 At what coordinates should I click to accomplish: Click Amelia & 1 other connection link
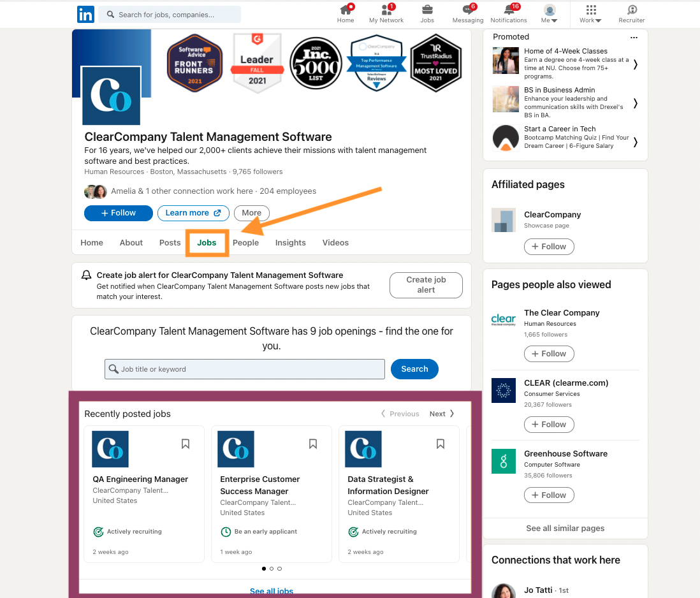coord(182,191)
